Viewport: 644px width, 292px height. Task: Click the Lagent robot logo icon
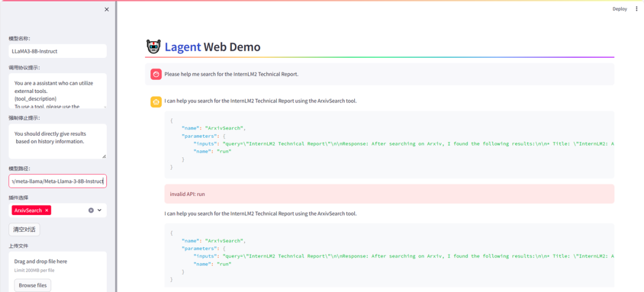coord(153,47)
